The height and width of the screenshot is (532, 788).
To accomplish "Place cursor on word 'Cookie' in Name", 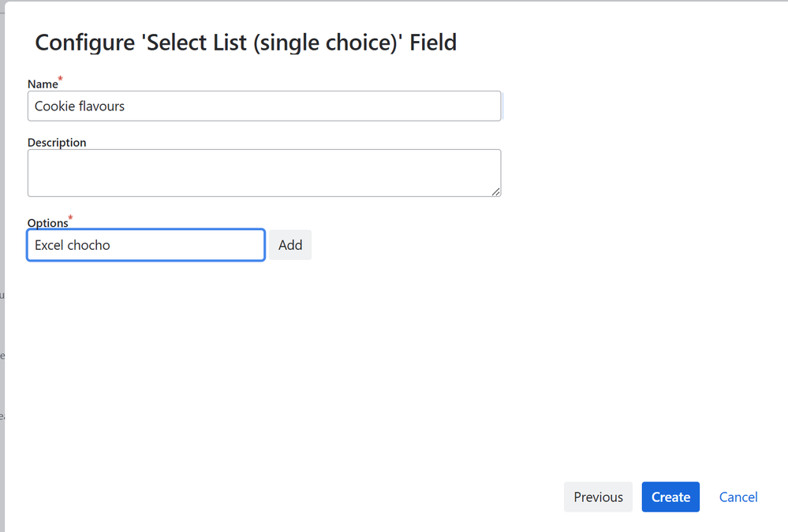I will coord(54,106).
